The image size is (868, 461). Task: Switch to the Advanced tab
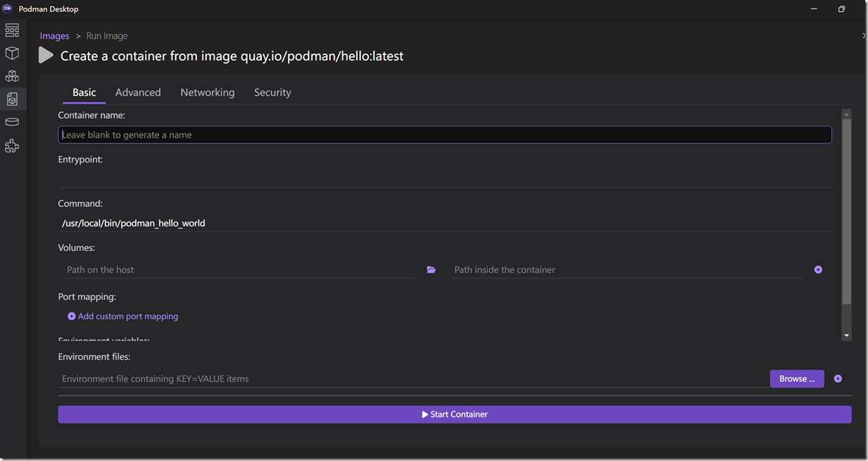138,92
